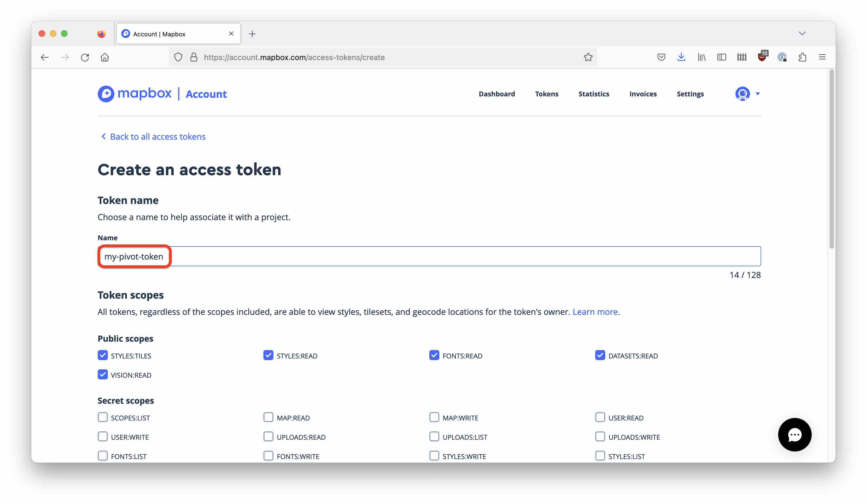Disable the VISION:READ public scope
867x504 pixels.
[x=103, y=375]
